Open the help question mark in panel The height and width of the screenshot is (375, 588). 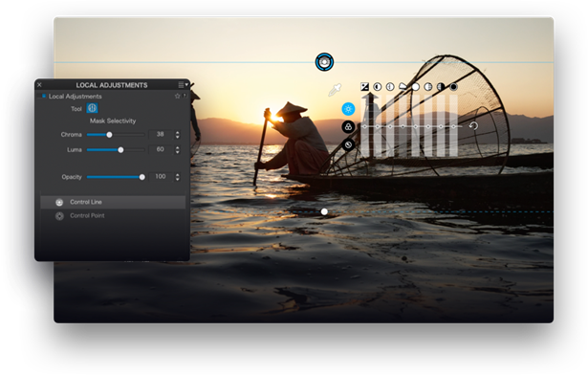coord(185,96)
